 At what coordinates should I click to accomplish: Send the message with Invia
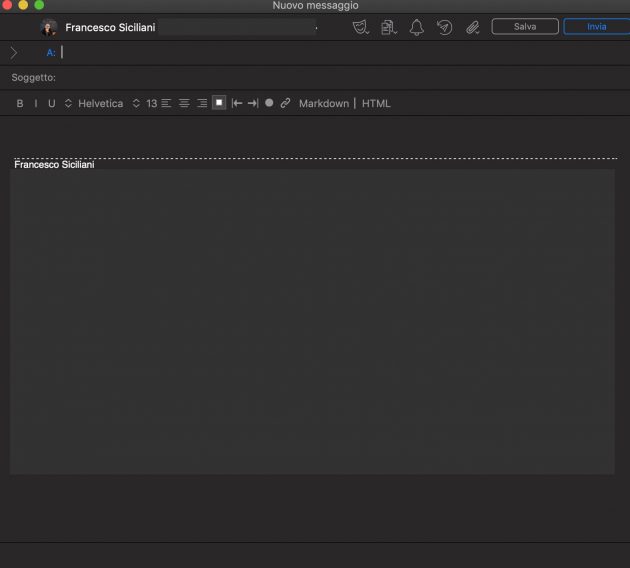[x=597, y=27]
